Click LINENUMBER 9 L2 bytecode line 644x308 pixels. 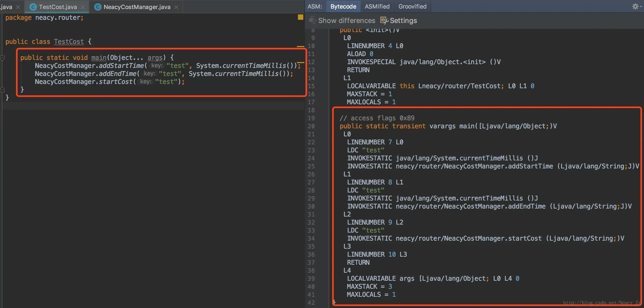click(x=375, y=222)
